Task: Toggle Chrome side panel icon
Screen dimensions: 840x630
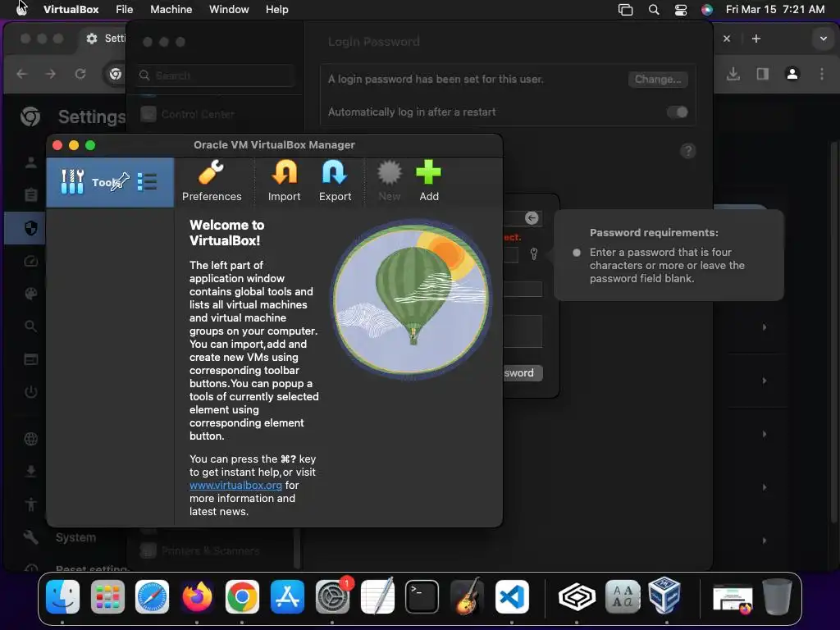Action: [x=762, y=74]
